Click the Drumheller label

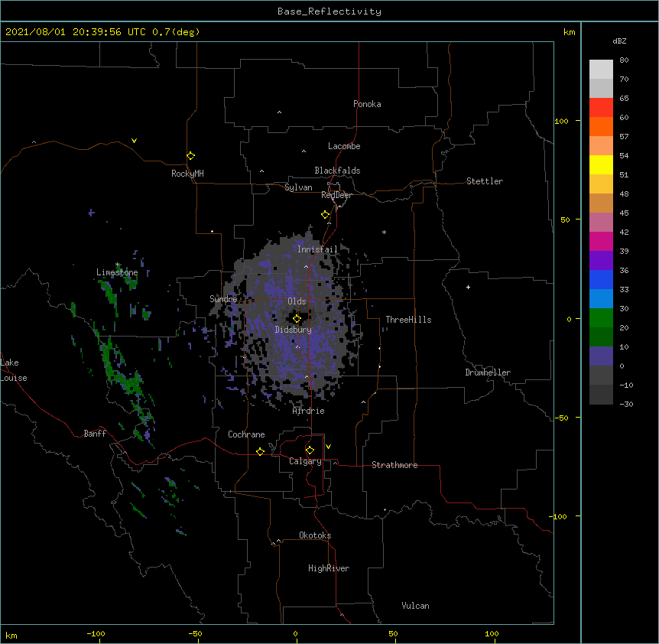point(488,372)
